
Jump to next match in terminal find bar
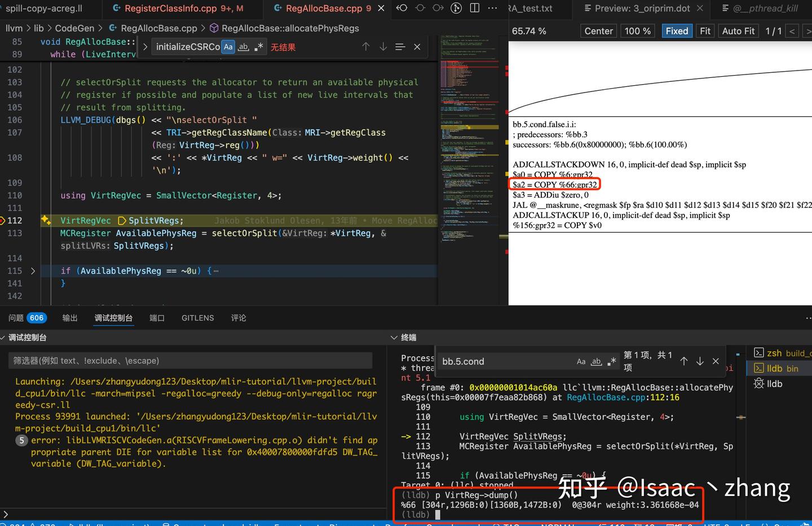(x=700, y=361)
